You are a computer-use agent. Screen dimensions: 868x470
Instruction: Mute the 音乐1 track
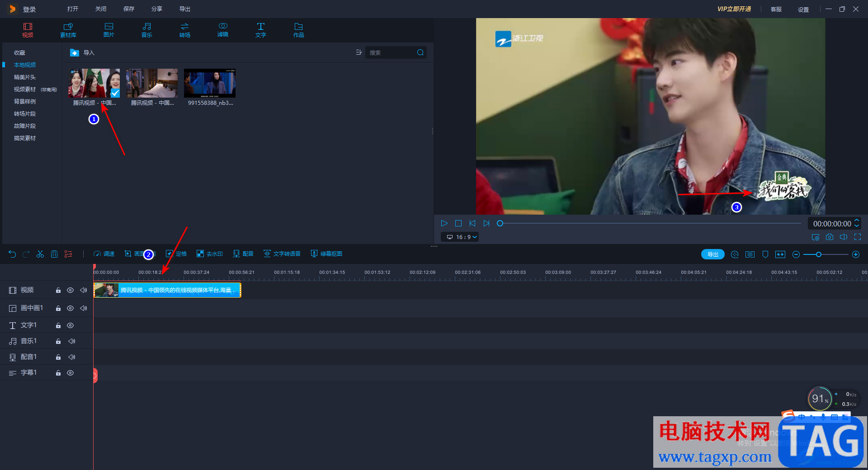71,341
